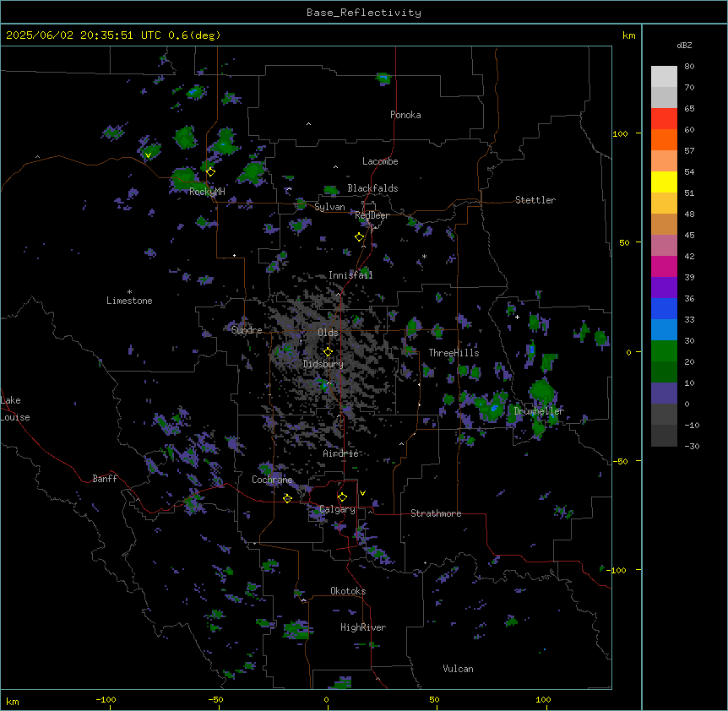Click the yellow V marker northeast of Calgary
This screenshot has width=728, height=711.
point(362,493)
